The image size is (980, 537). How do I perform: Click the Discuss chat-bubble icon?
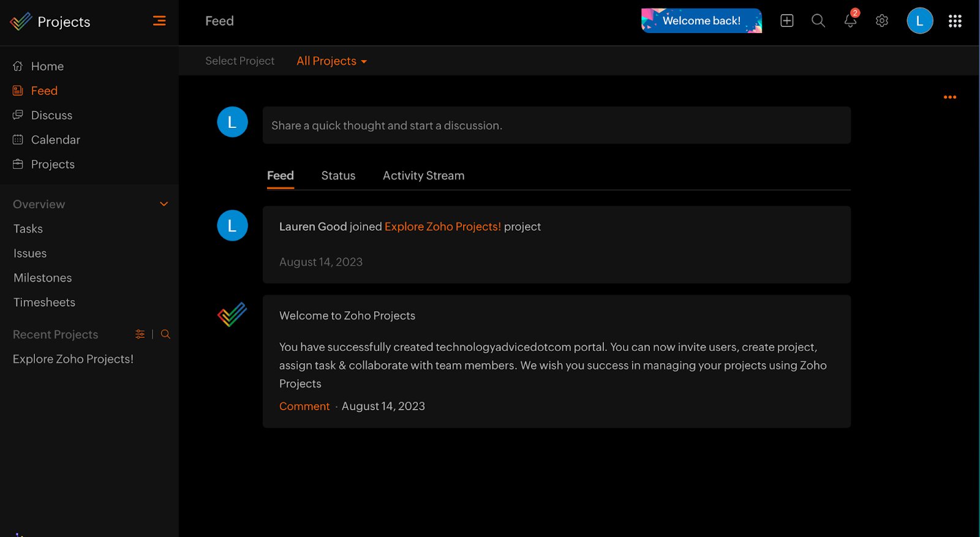18,115
